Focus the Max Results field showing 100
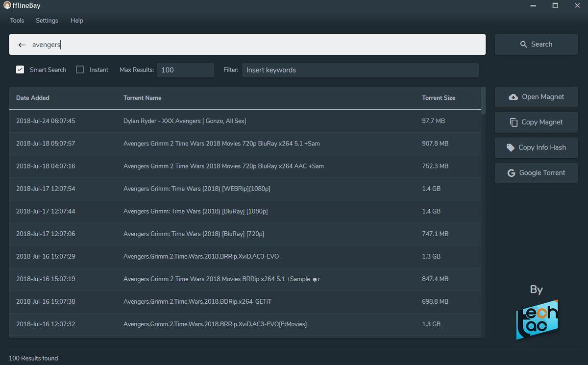 tap(186, 70)
